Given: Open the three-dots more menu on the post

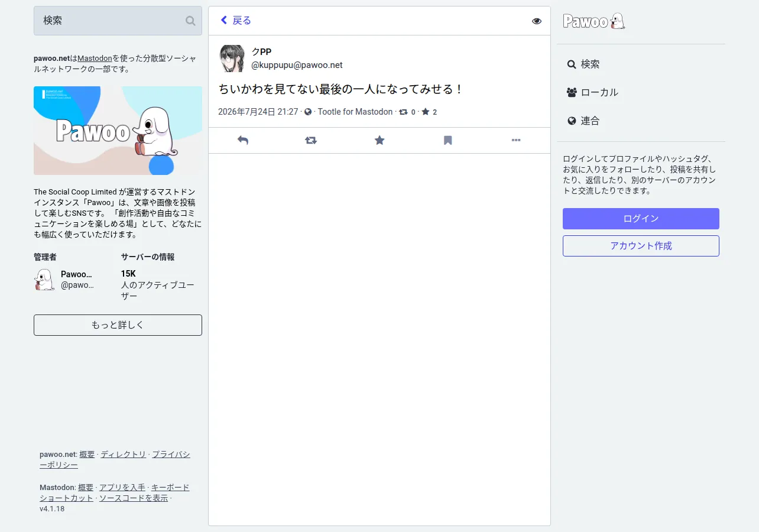Looking at the screenshot, I should click(x=516, y=140).
